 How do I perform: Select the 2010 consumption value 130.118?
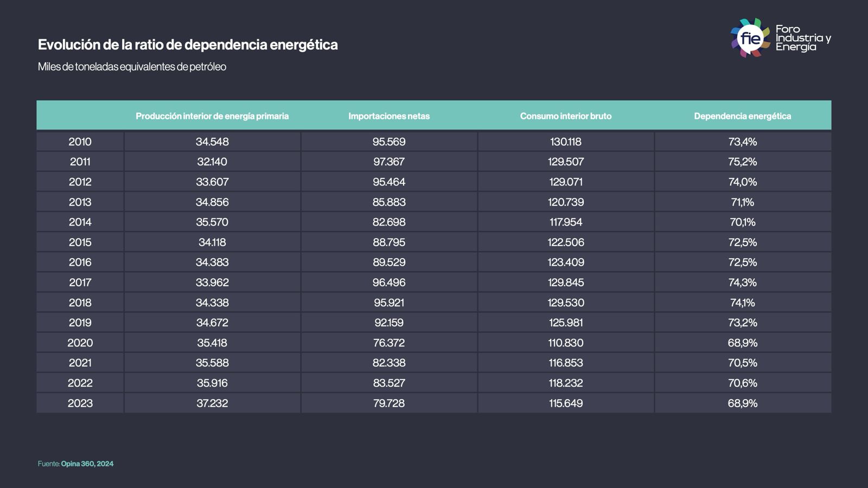click(565, 142)
